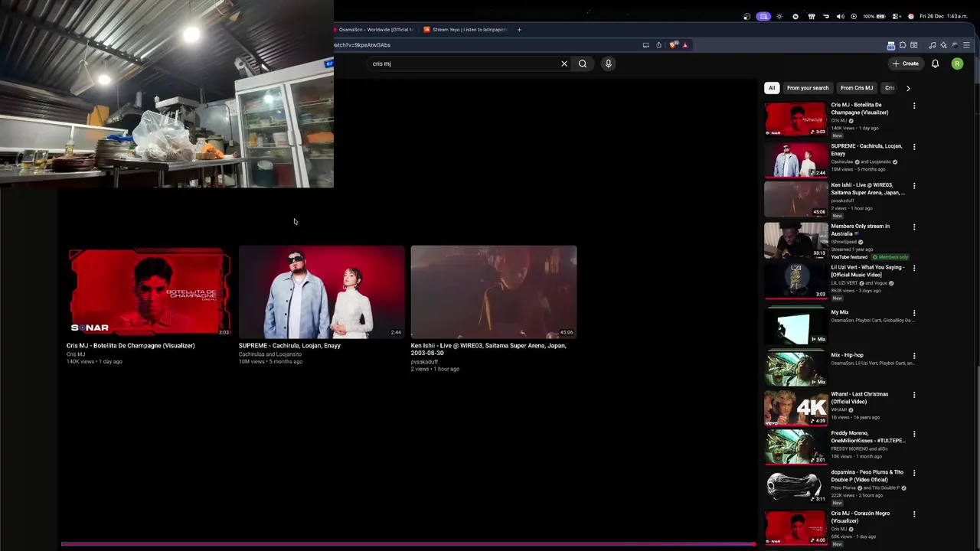The width and height of the screenshot is (980, 551).
Task: Open end-screen title 'Cris MJ - Botellita De Champagne'
Action: 131,346
